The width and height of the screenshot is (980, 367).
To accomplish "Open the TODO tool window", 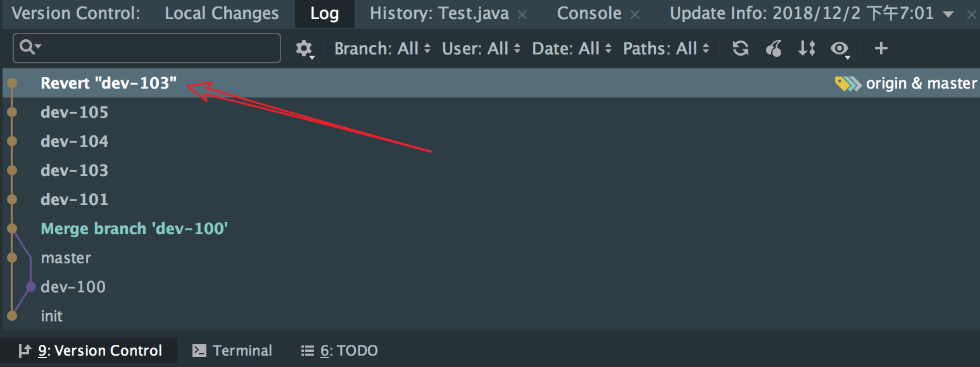I will tap(339, 351).
